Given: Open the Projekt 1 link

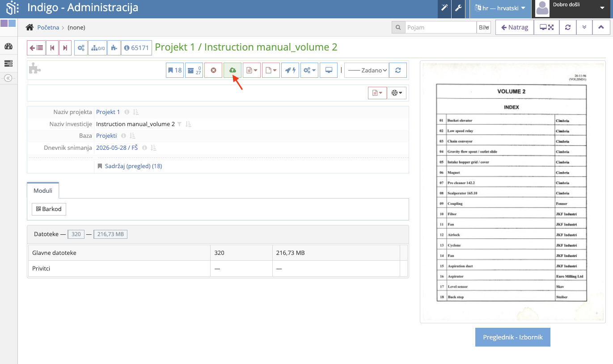Looking at the screenshot, I should coord(108,112).
